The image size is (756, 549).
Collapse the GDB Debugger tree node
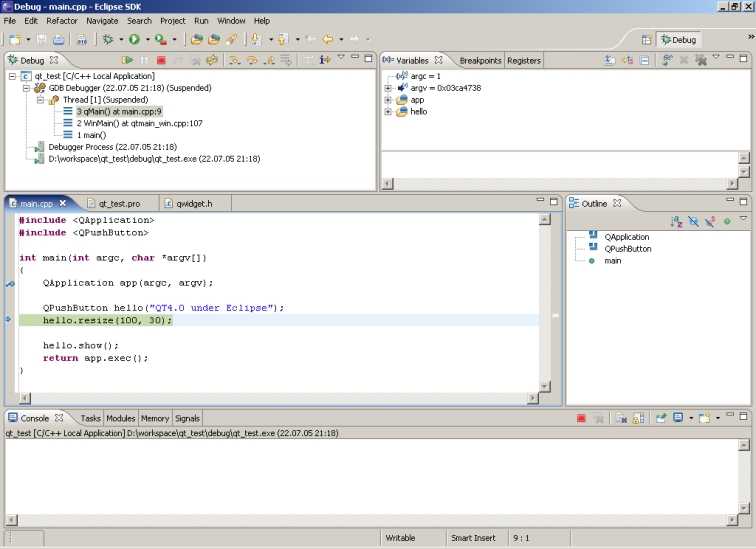coord(27,88)
